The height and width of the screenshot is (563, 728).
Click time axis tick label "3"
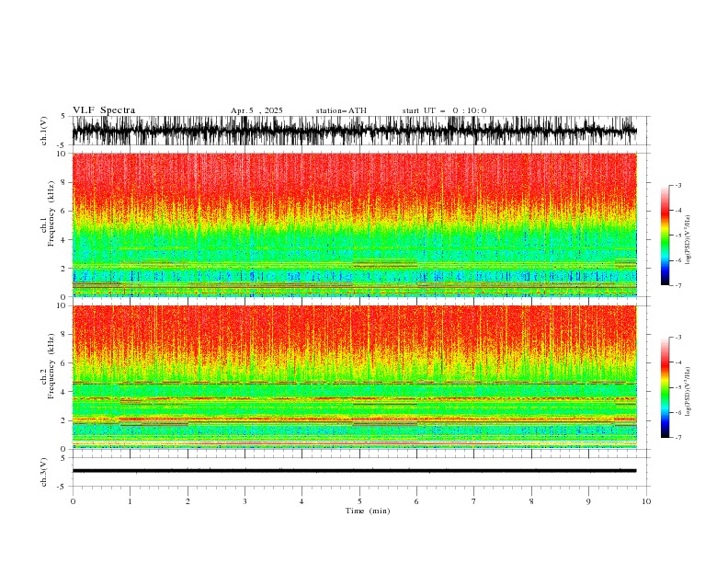[245, 501]
